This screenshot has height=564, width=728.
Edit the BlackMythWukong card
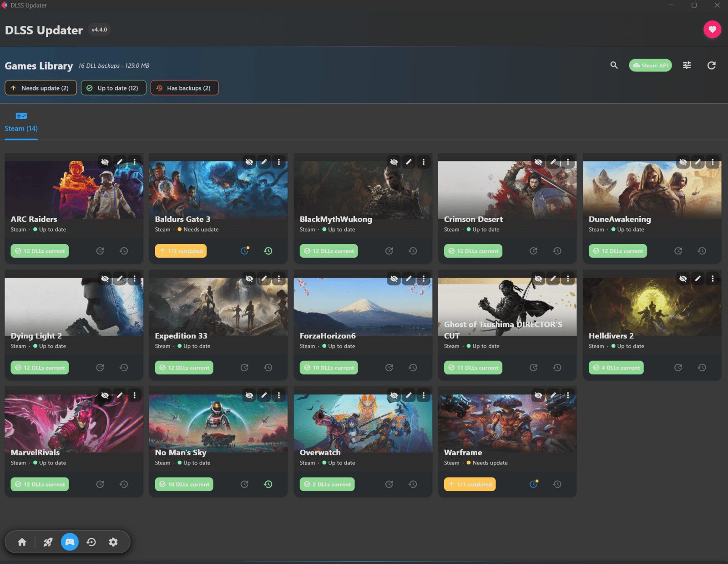pos(409,161)
